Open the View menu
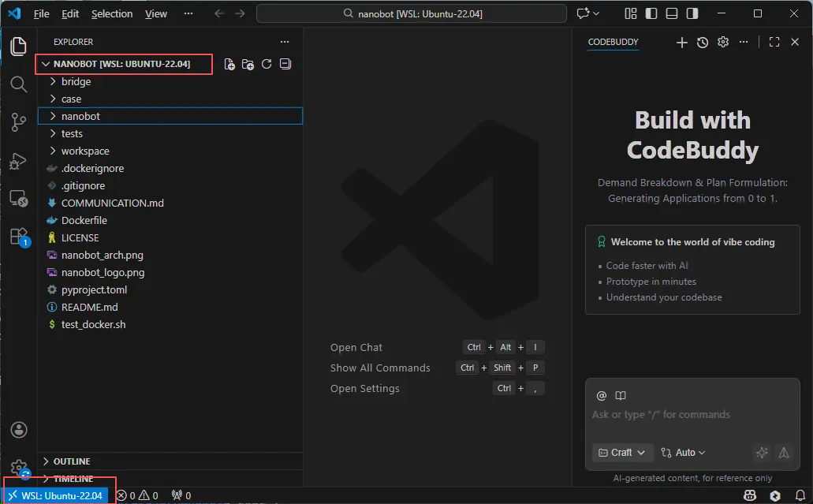813x504 pixels. pos(156,13)
